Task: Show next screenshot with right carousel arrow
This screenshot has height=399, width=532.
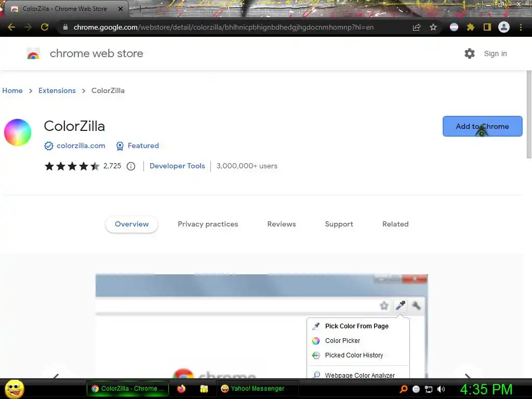Action: (468, 375)
